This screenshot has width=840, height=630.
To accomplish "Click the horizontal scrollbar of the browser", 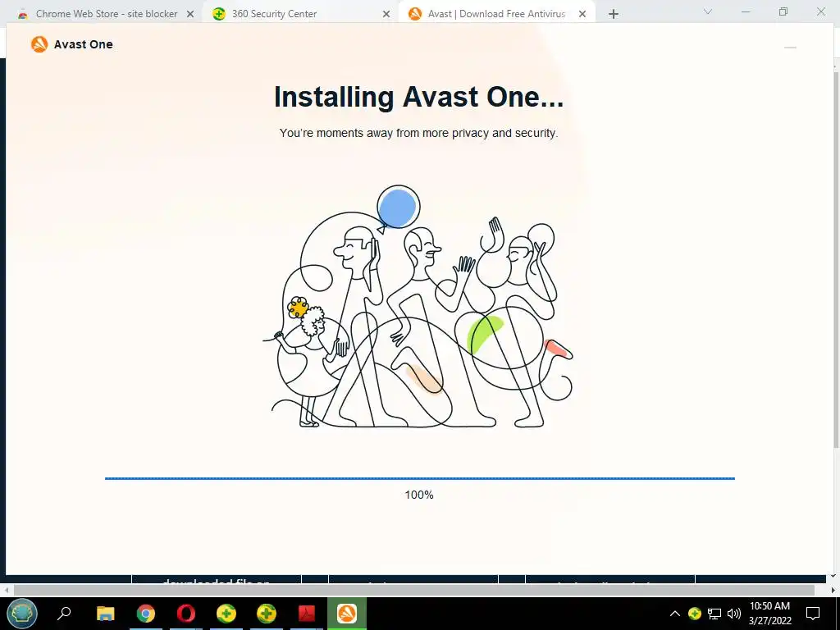I will click(414, 591).
